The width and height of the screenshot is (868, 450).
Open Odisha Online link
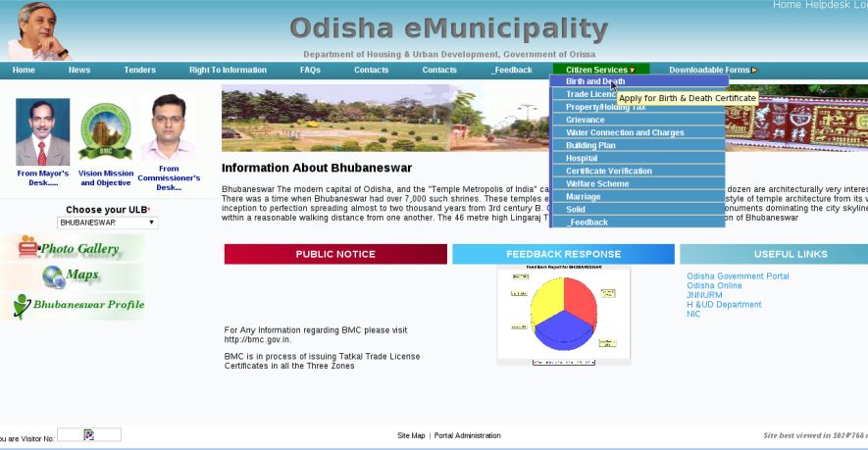click(x=714, y=285)
